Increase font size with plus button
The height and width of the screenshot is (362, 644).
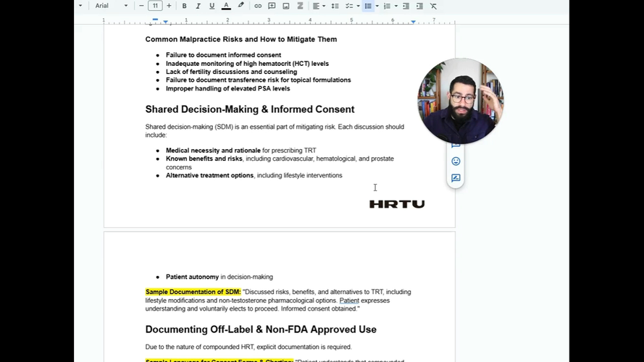[x=169, y=6]
